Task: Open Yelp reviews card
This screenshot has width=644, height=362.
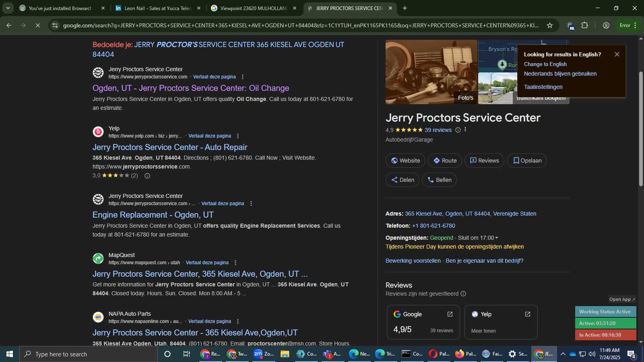Action: 501,322
